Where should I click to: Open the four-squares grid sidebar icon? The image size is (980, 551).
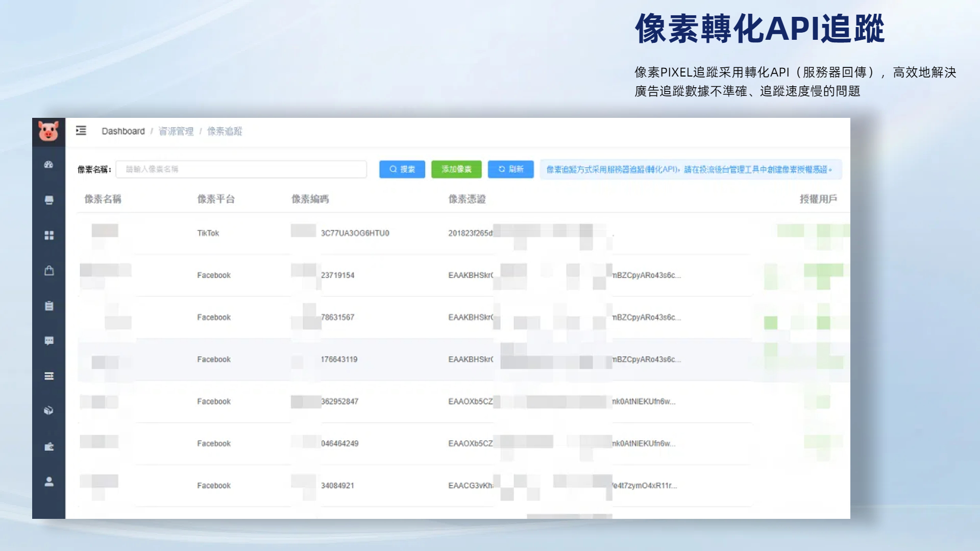[48, 235]
